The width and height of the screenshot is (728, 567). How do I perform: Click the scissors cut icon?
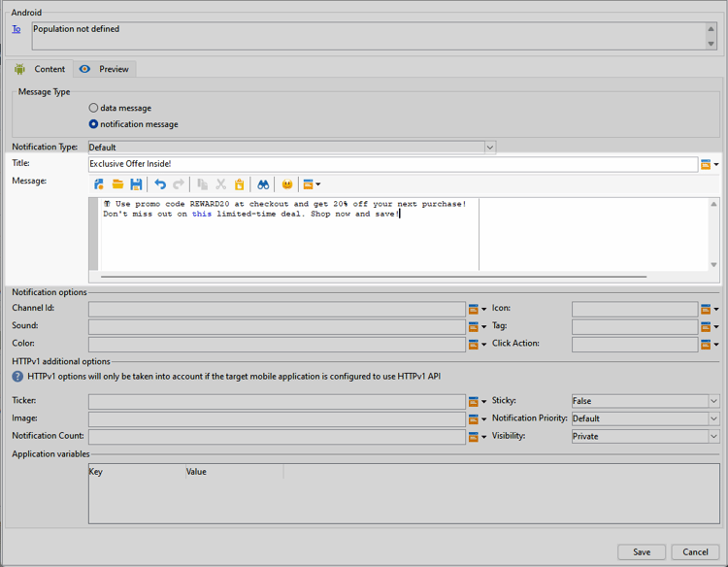click(220, 184)
